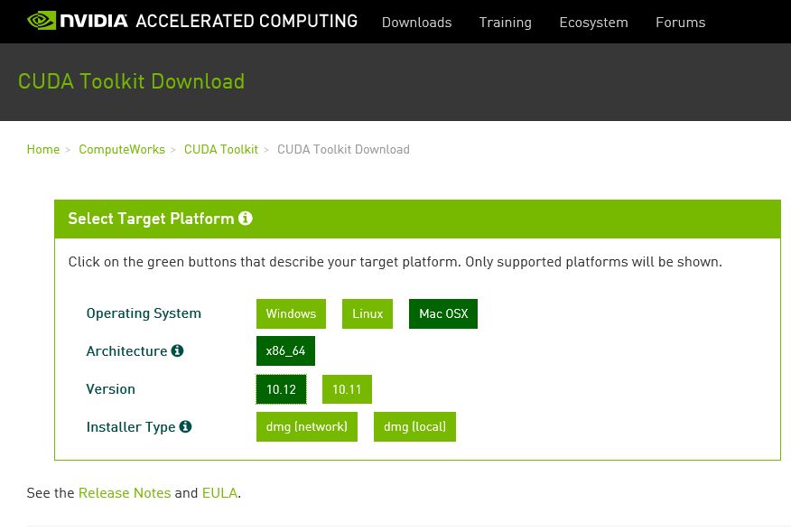Toggle the x86_64 architecture button
The width and height of the screenshot is (791, 532).
pos(285,350)
